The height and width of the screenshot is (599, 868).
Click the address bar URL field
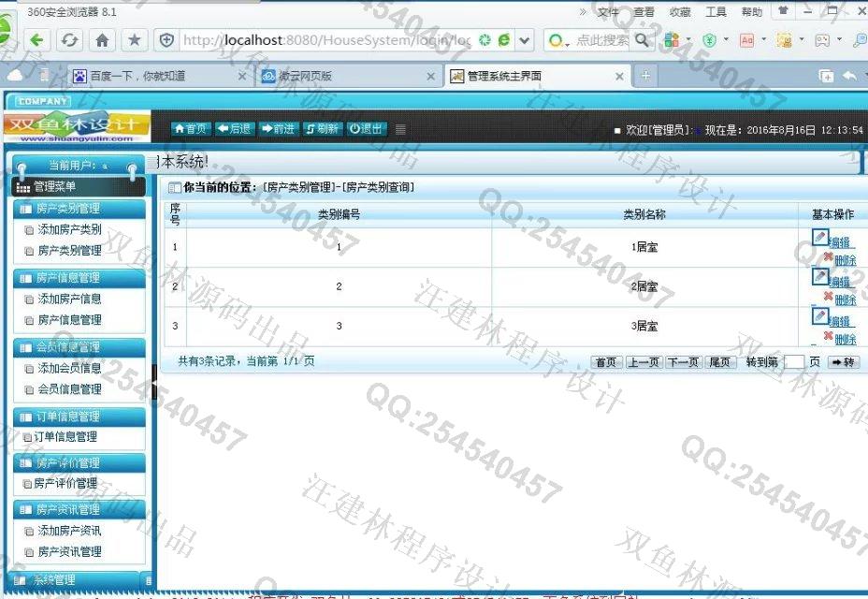tap(326, 40)
